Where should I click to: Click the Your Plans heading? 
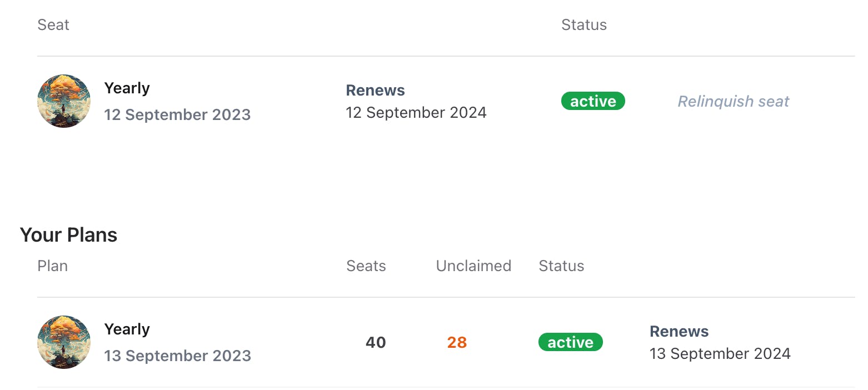[68, 235]
